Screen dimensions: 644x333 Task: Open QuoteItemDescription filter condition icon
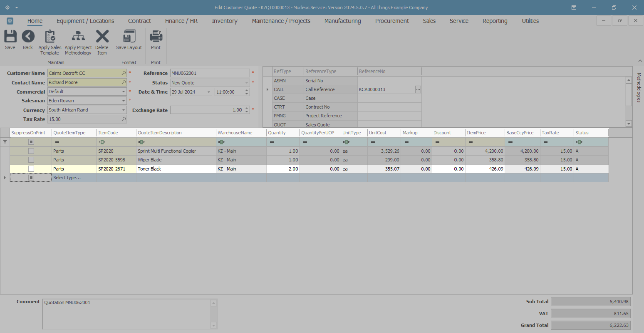click(142, 142)
